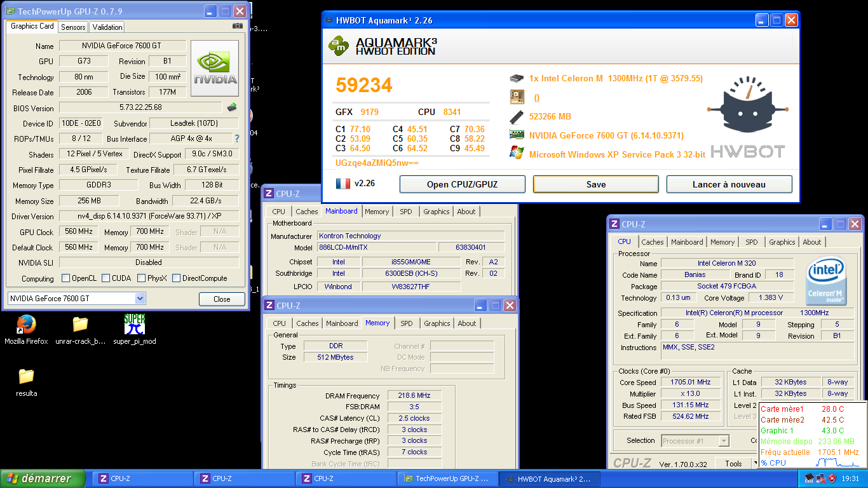Enable the DirectCompute checkbox
The width and height of the screenshot is (868, 488).
coord(176,278)
